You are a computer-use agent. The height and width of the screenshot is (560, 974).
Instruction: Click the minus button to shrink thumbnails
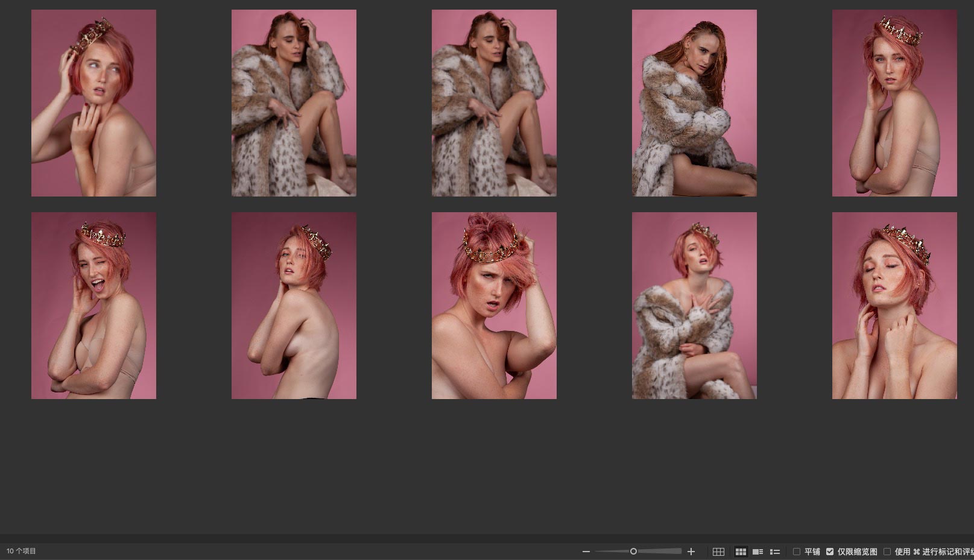click(586, 552)
